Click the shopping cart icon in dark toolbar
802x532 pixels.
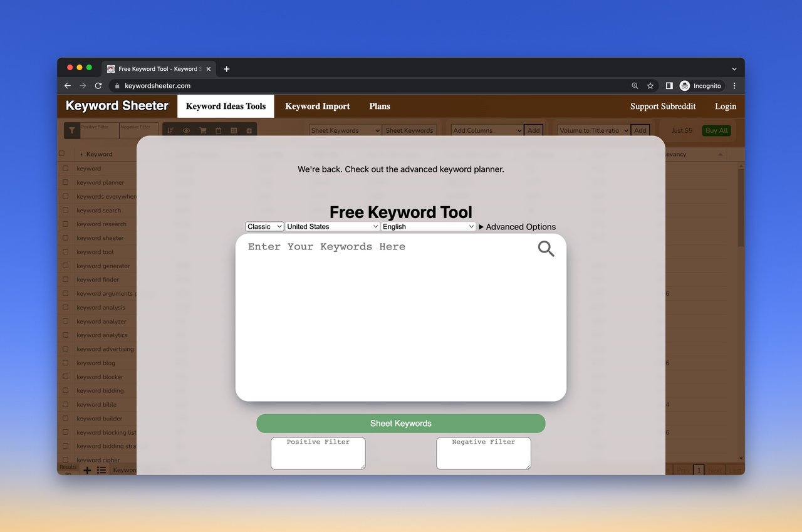point(202,130)
